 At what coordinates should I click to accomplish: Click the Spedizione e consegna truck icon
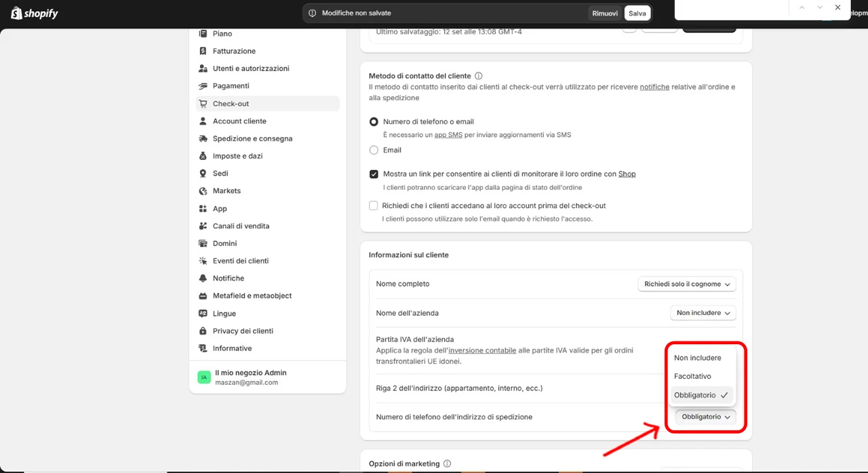(203, 139)
